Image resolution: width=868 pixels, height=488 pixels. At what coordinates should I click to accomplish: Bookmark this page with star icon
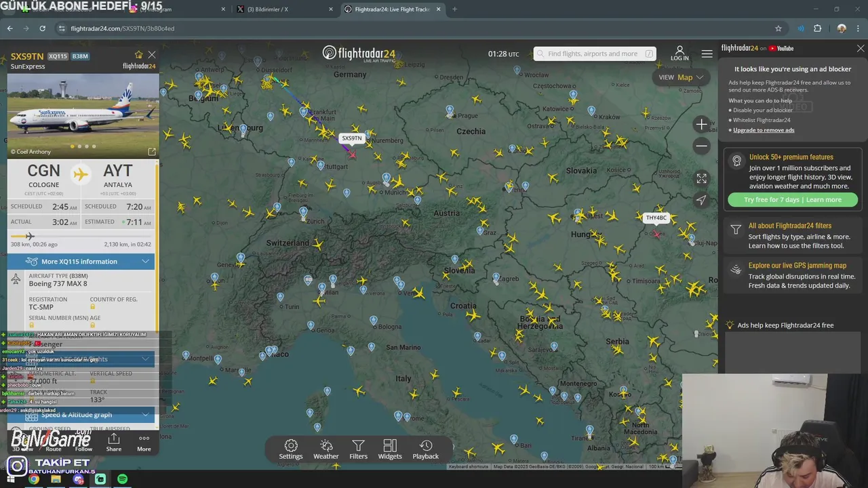click(x=778, y=28)
